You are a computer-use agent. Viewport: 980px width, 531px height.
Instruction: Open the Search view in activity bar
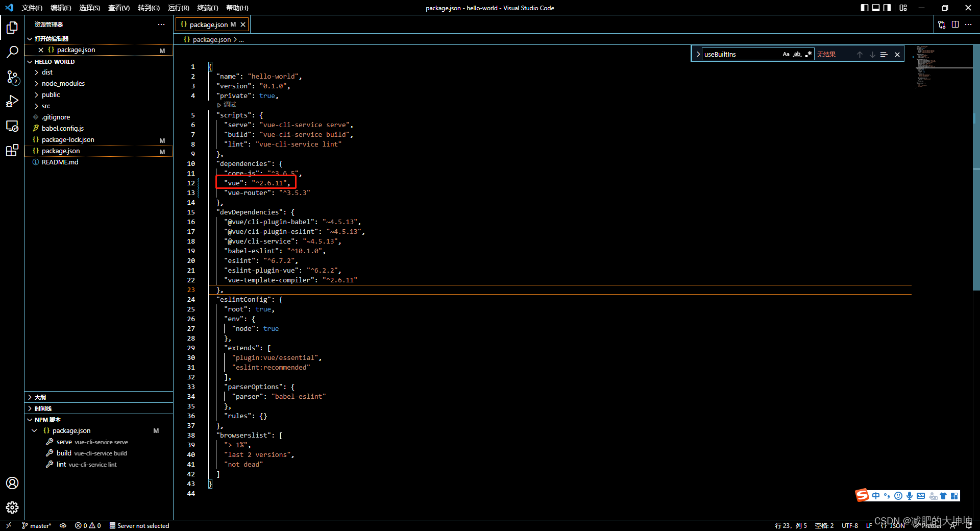point(12,52)
